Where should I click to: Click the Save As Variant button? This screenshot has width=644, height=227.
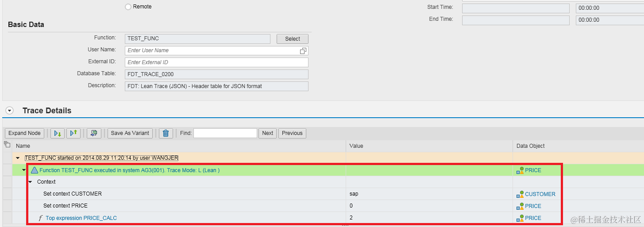(130, 133)
